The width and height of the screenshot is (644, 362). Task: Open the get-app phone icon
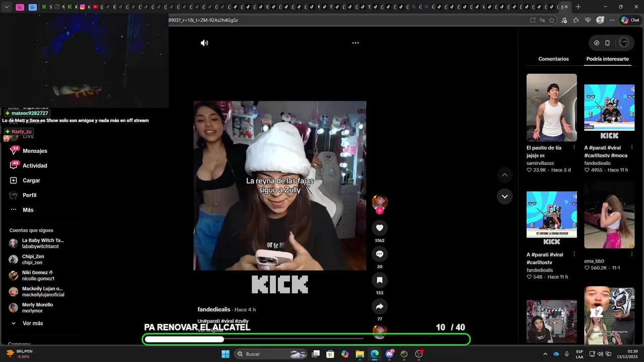(x=607, y=43)
